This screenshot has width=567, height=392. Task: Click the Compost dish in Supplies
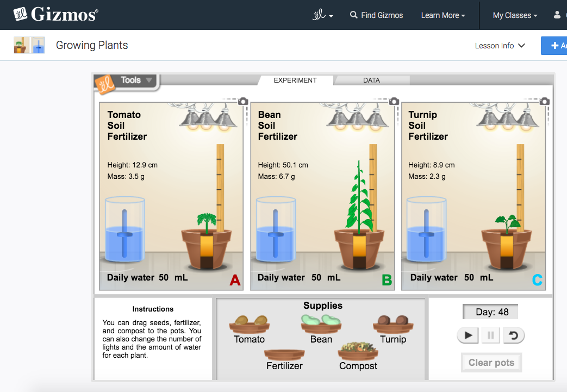357,352
